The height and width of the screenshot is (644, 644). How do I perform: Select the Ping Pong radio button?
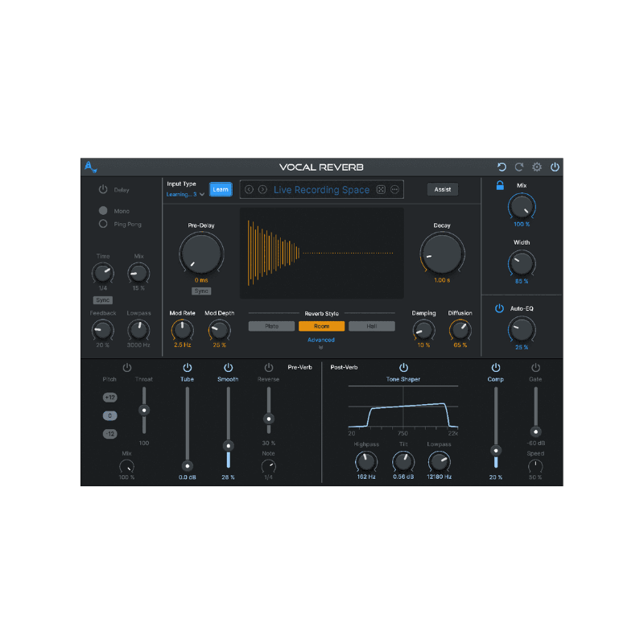(101, 224)
